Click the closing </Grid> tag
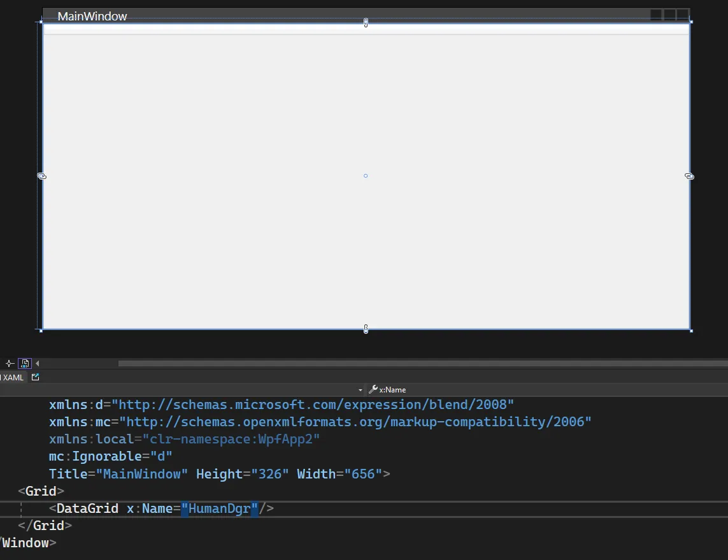Screen dimensions: 728x560 (x=45, y=526)
